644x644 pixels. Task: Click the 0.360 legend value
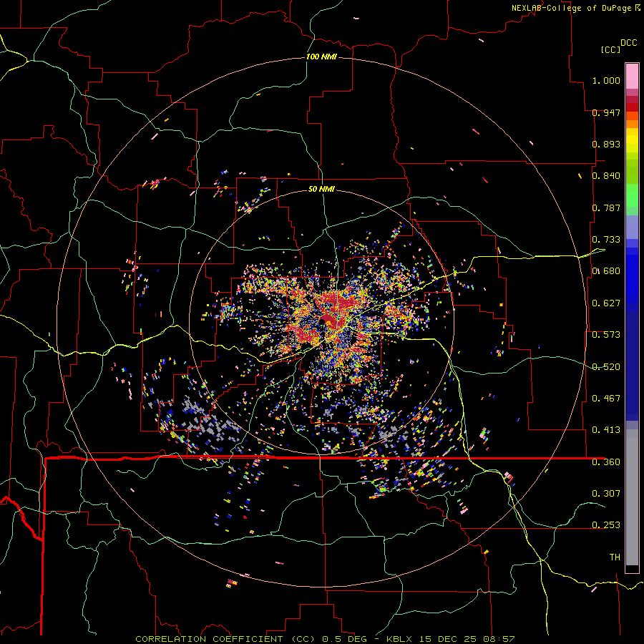606,462
